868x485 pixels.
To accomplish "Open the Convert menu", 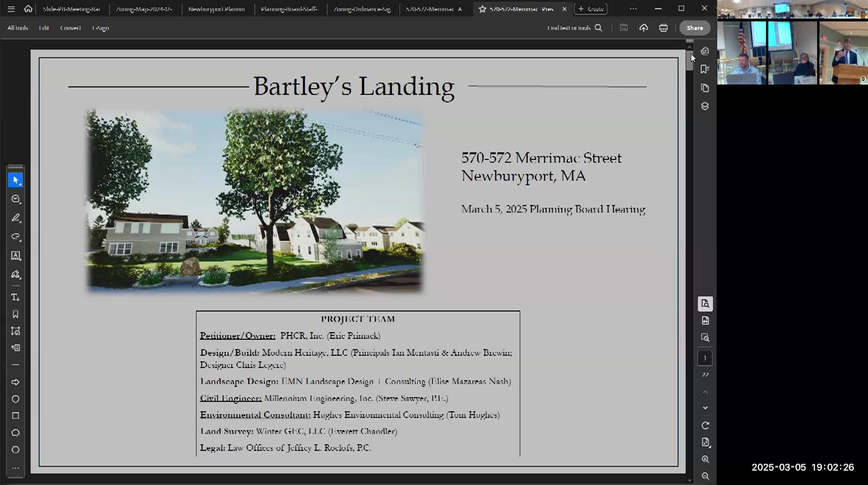I will (70, 28).
